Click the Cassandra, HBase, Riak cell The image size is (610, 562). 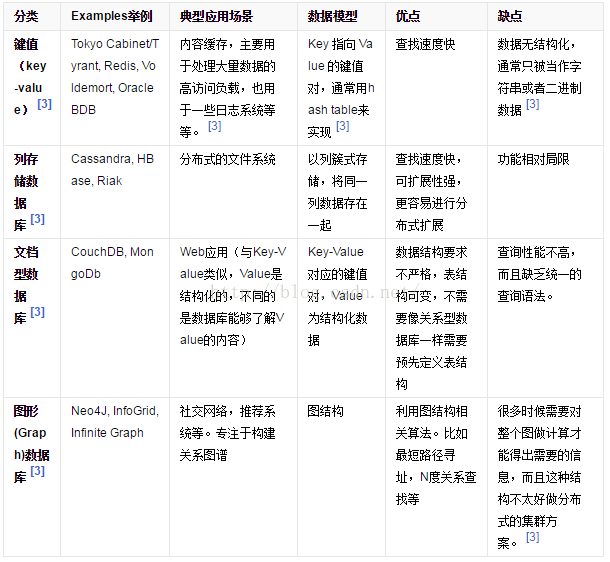115,192
